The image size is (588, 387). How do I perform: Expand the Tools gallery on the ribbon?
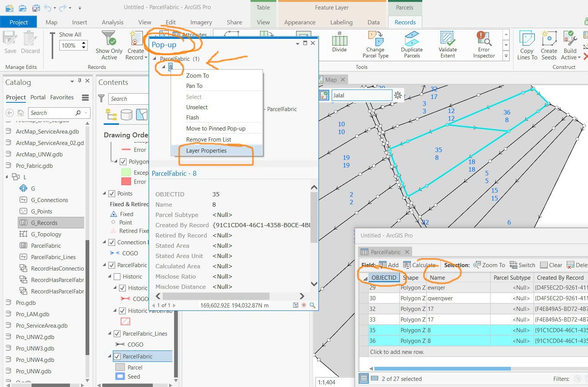(x=506, y=56)
